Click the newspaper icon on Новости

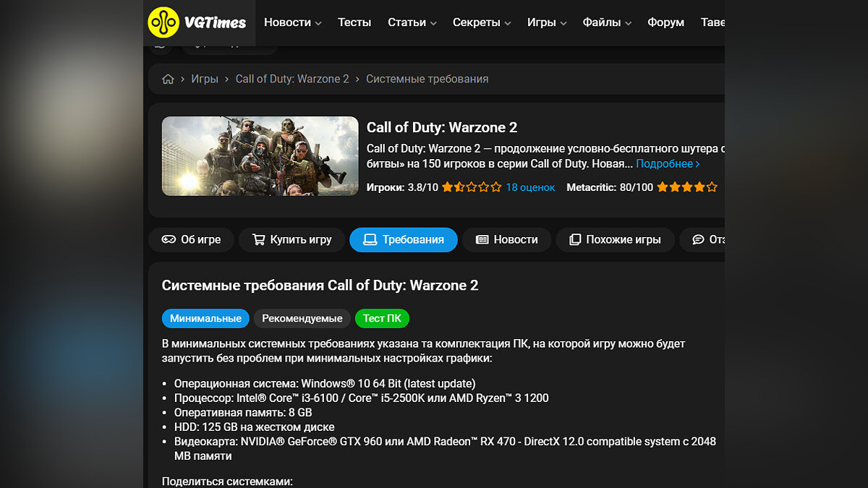click(x=482, y=239)
